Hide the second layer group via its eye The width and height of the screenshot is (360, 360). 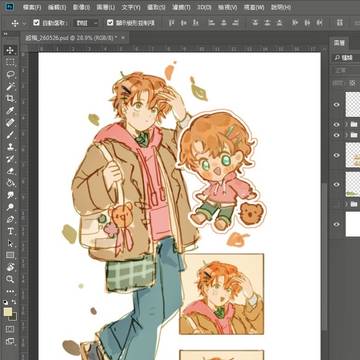point(337,135)
